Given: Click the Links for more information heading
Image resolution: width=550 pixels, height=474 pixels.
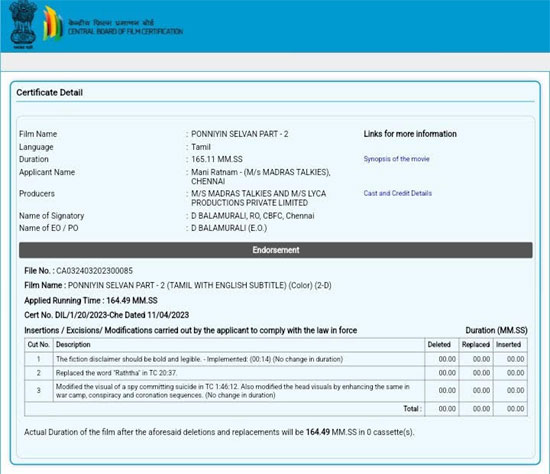Looking at the screenshot, I should pyautogui.click(x=410, y=134).
